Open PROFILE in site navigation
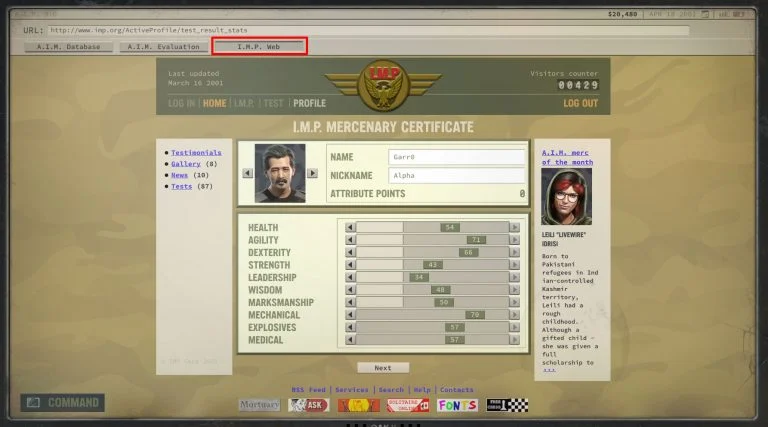 (310, 103)
